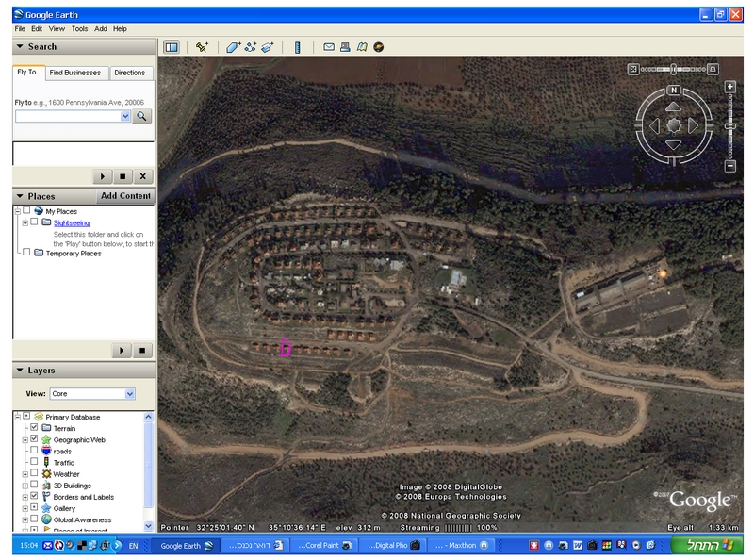The width and height of the screenshot is (754, 560).
Task: Check the Temporary Places checkbox
Action: point(26,252)
